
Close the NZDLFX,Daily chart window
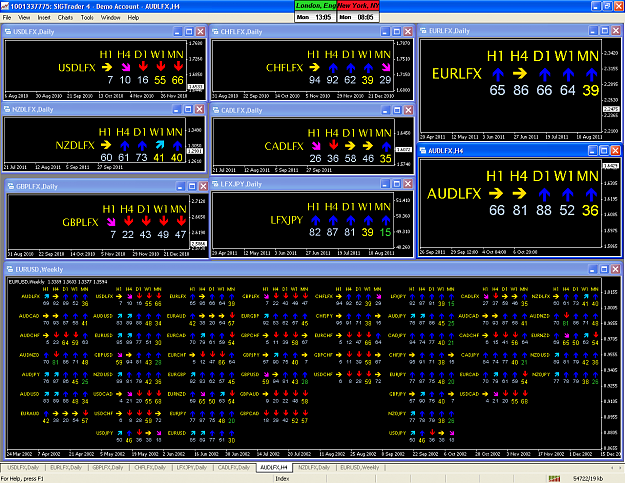point(200,109)
